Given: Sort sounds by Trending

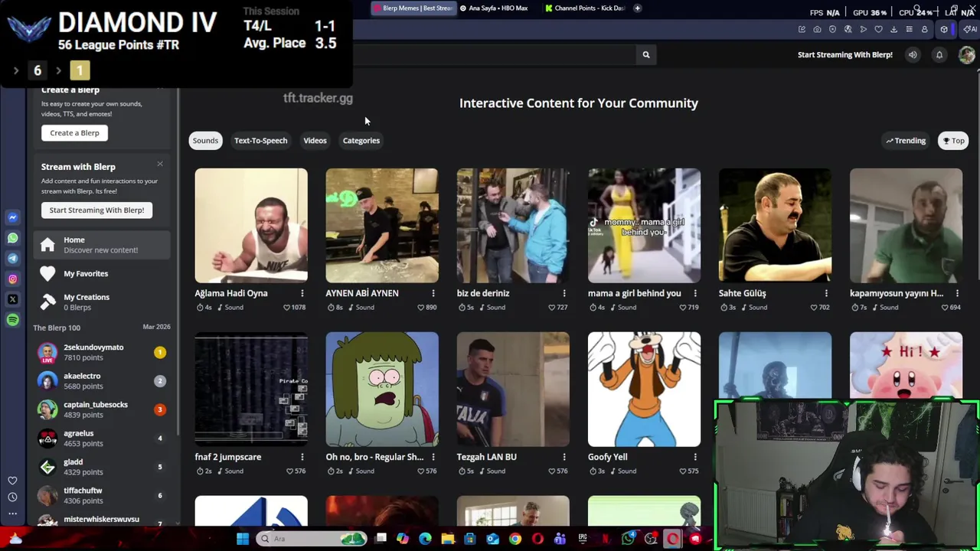Looking at the screenshot, I should (x=906, y=141).
